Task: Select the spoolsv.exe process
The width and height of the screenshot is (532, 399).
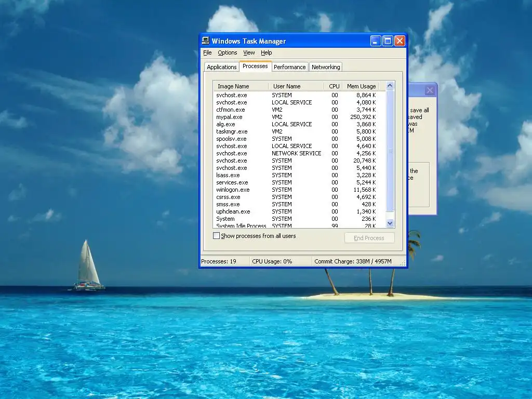Action: pyautogui.click(x=300, y=139)
